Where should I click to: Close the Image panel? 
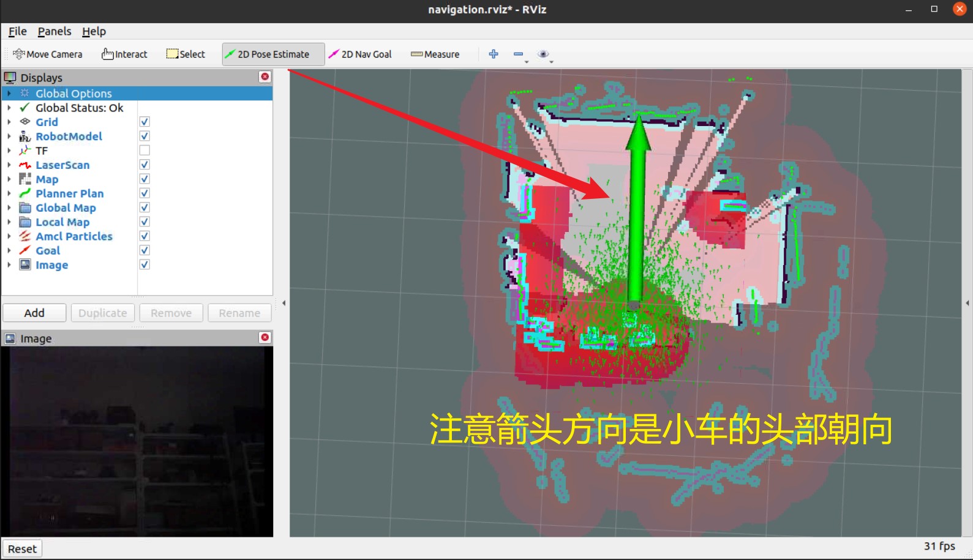coord(265,338)
